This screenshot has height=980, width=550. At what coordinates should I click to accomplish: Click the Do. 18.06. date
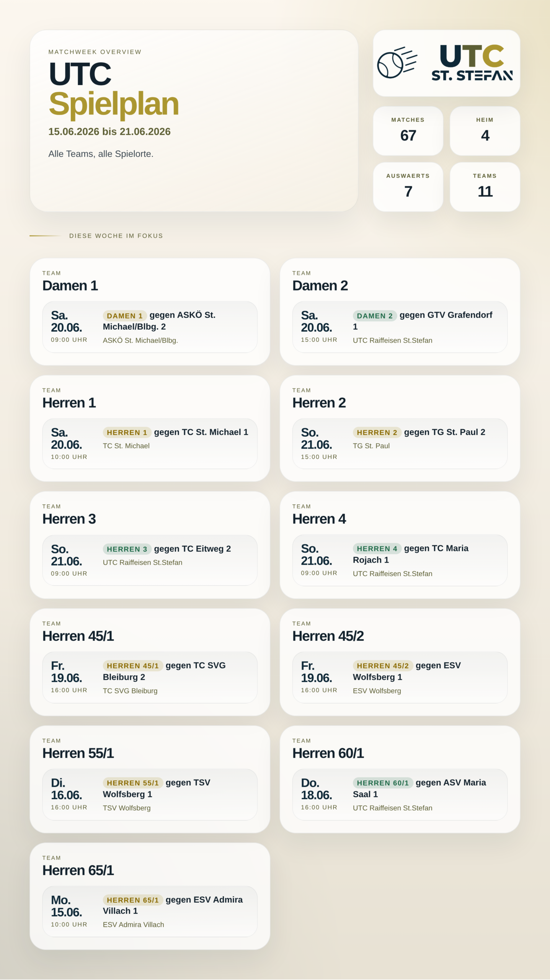point(317,789)
